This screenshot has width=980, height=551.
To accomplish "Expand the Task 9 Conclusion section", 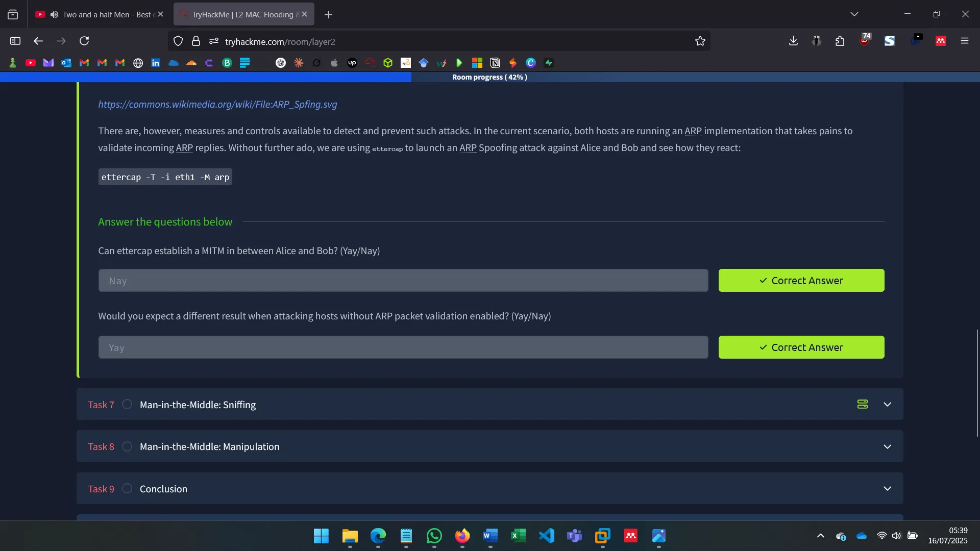I will pyautogui.click(x=888, y=488).
